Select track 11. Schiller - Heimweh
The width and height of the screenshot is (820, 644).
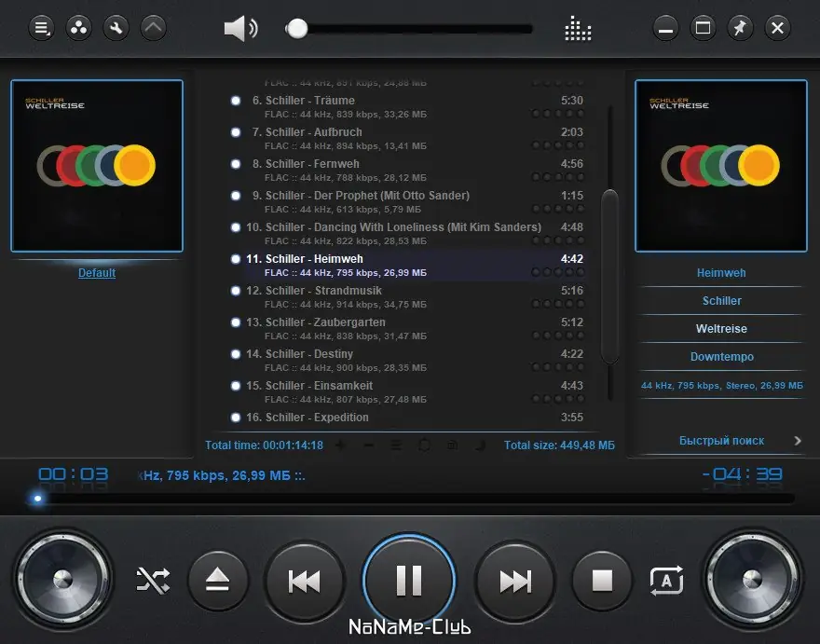click(x=417, y=266)
